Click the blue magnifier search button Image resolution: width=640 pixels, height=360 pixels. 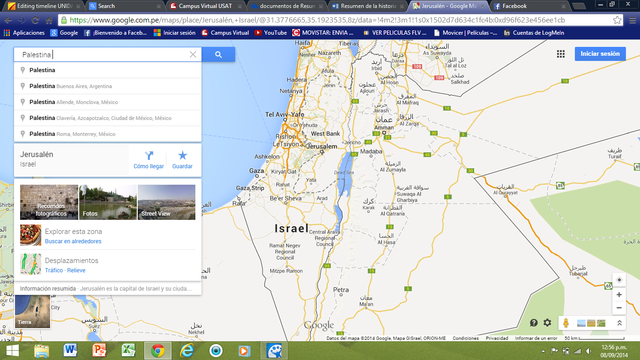coord(218,54)
